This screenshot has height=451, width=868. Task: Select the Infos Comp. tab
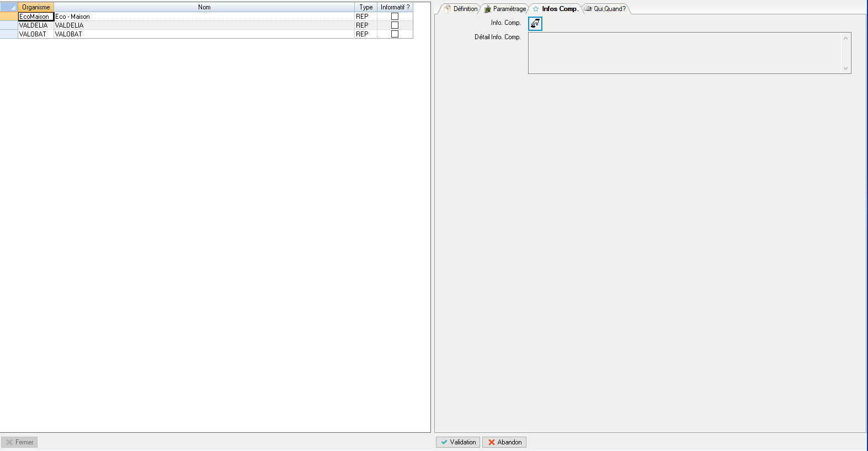[556, 9]
